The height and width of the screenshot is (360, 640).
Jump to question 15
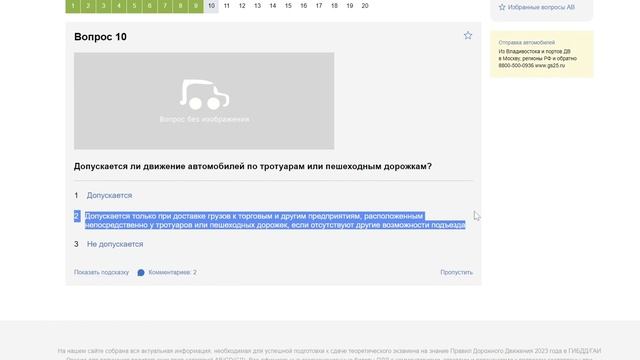(288, 6)
